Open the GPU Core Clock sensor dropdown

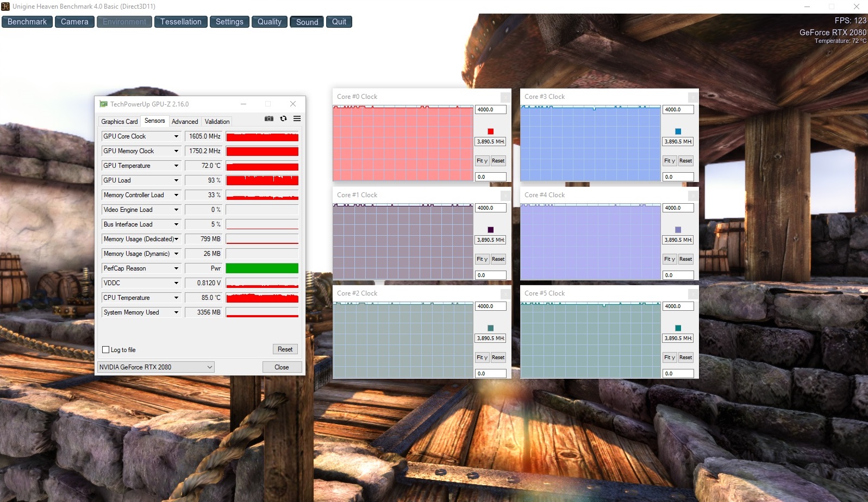coord(176,136)
